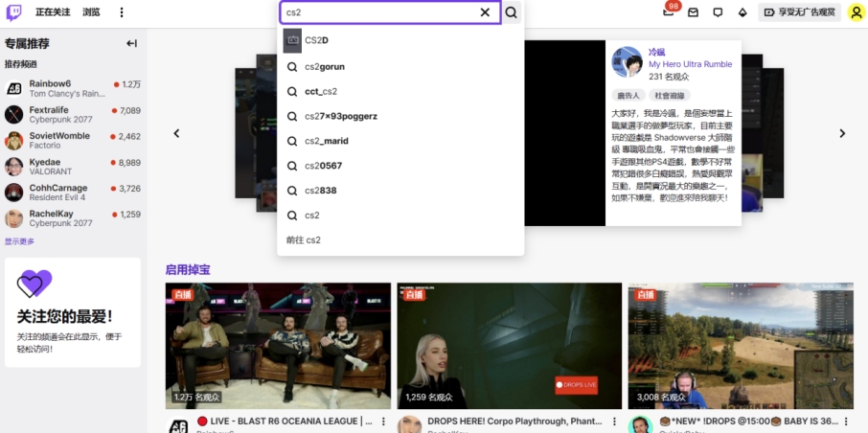The width and height of the screenshot is (868, 433).
Task: Choose the cs2_marid search suggestion
Action: [400, 141]
